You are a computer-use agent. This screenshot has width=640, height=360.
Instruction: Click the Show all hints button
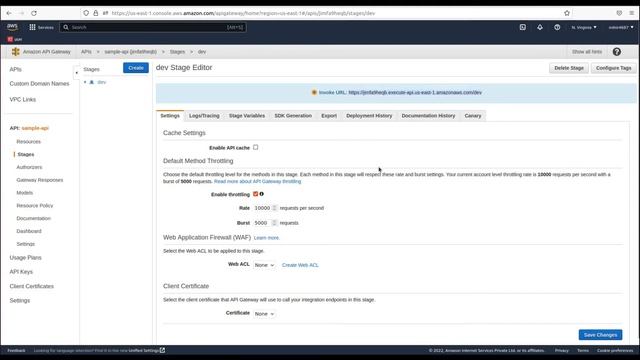pyautogui.click(x=587, y=52)
